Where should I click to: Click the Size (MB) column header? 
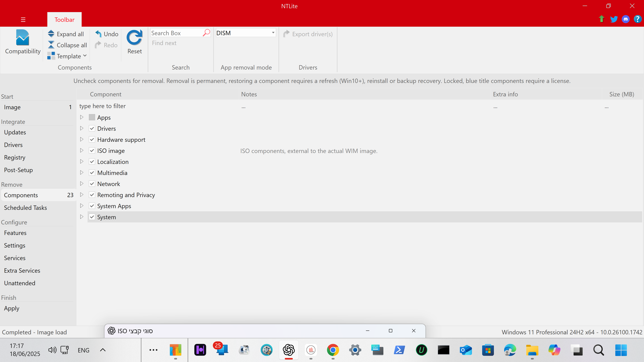pyautogui.click(x=622, y=94)
